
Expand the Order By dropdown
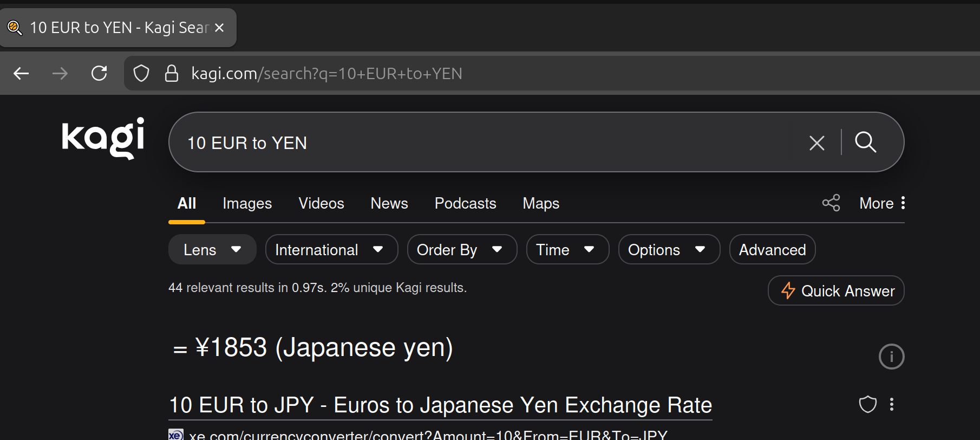pyautogui.click(x=461, y=250)
